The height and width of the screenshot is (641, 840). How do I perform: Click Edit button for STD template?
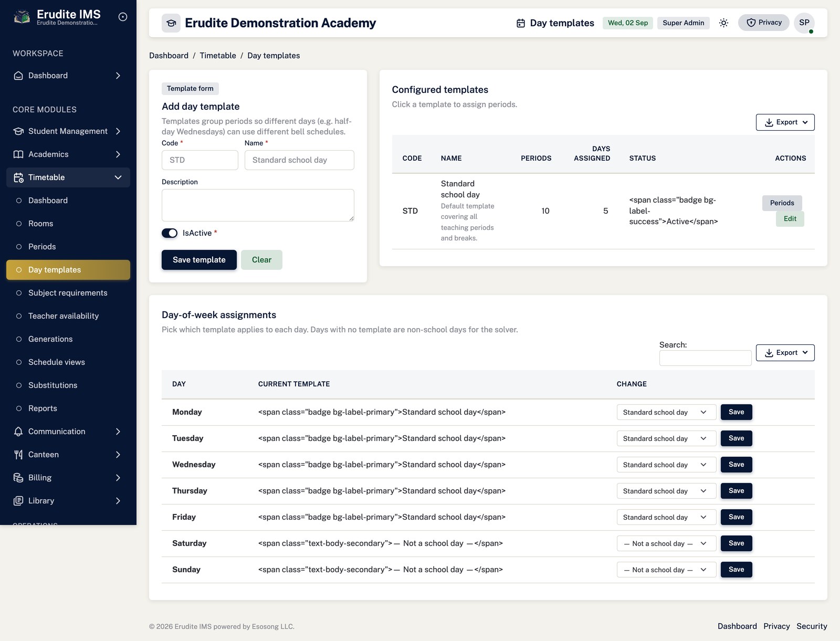pyautogui.click(x=790, y=219)
